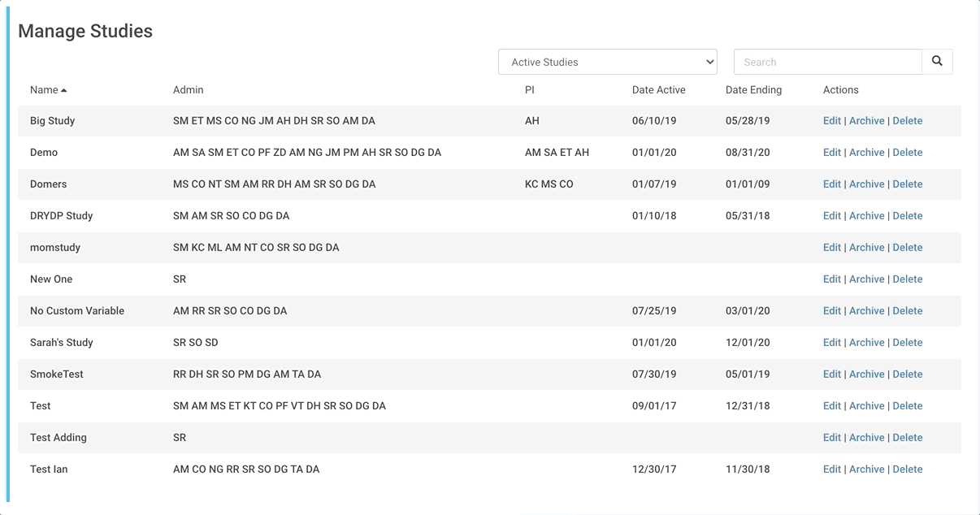
Task: Open the Active Studies dropdown
Action: click(607, 62)
